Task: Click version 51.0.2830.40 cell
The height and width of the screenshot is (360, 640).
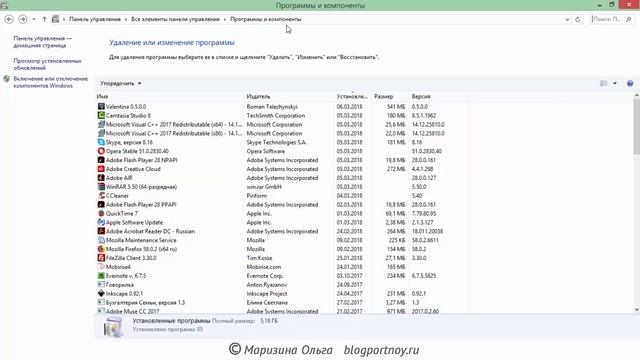Action: click(427, 151)
